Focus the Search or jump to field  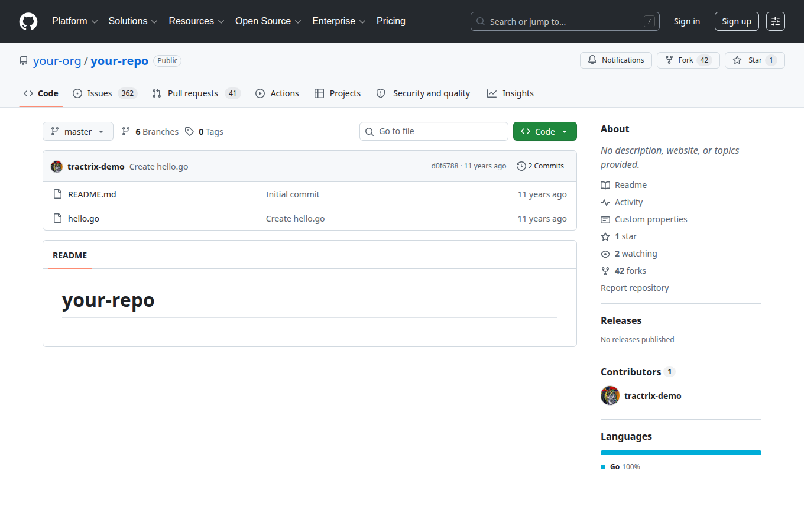565,21
